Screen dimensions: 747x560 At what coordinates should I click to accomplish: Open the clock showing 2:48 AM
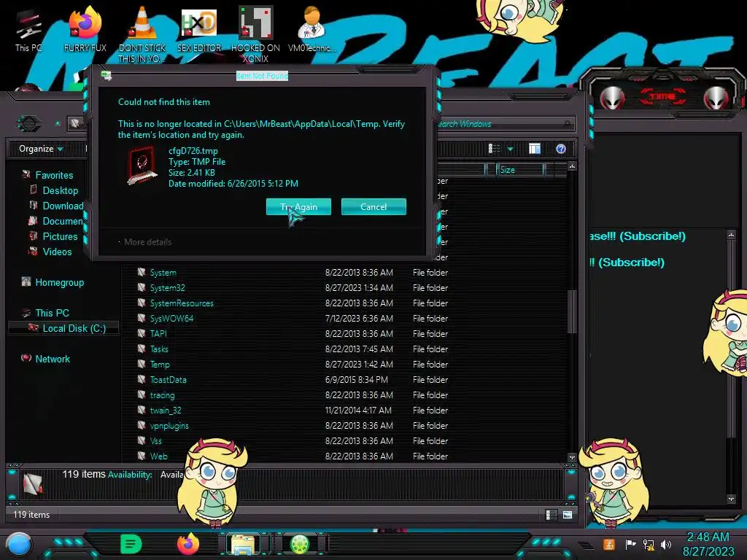[x=708, y=544]
